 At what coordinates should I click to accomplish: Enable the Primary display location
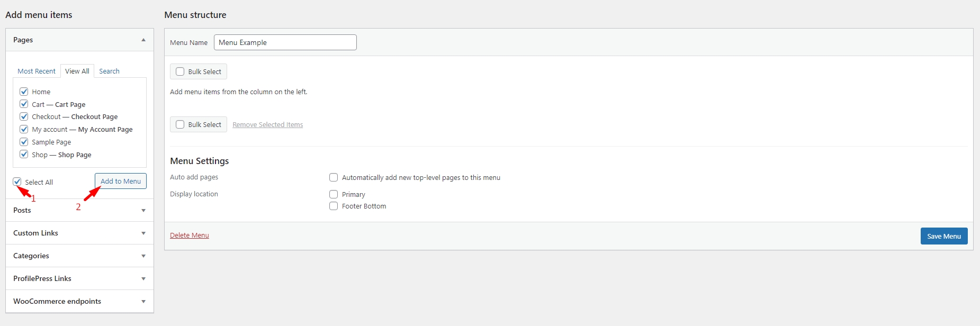click(x=334, y=194)
